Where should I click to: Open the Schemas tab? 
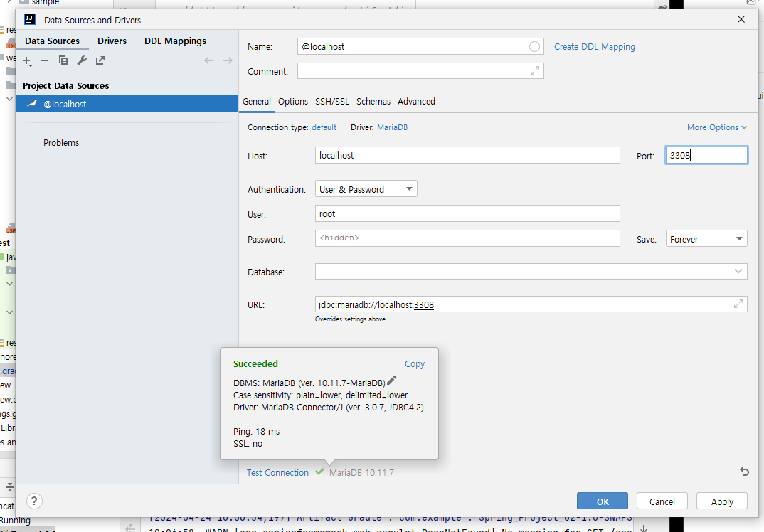pyautogui.click(x=373, y=101)
